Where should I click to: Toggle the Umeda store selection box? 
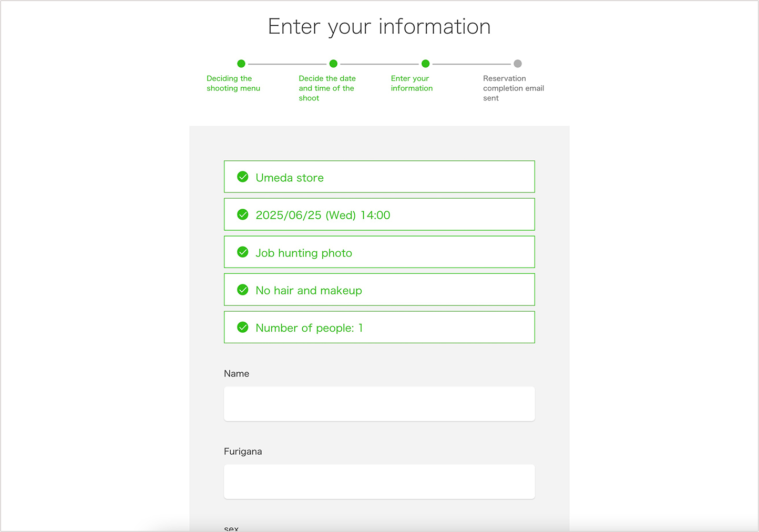[379, 177]
